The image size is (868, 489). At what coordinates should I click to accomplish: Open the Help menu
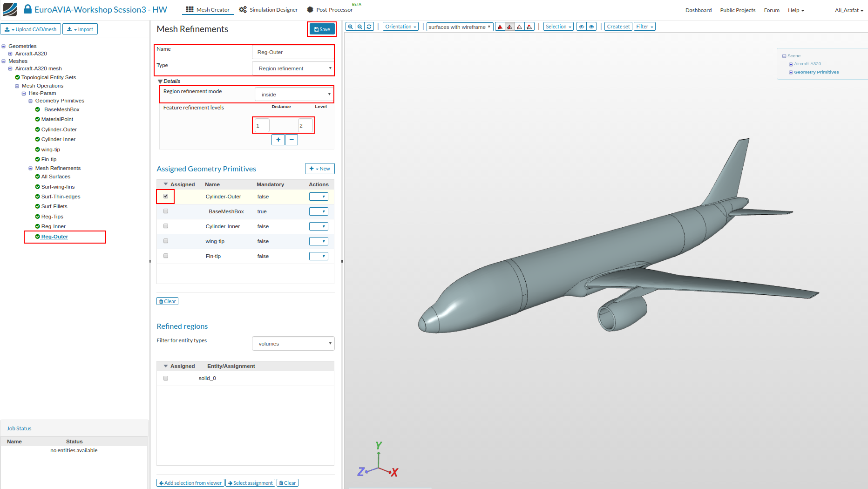(796, 10)
